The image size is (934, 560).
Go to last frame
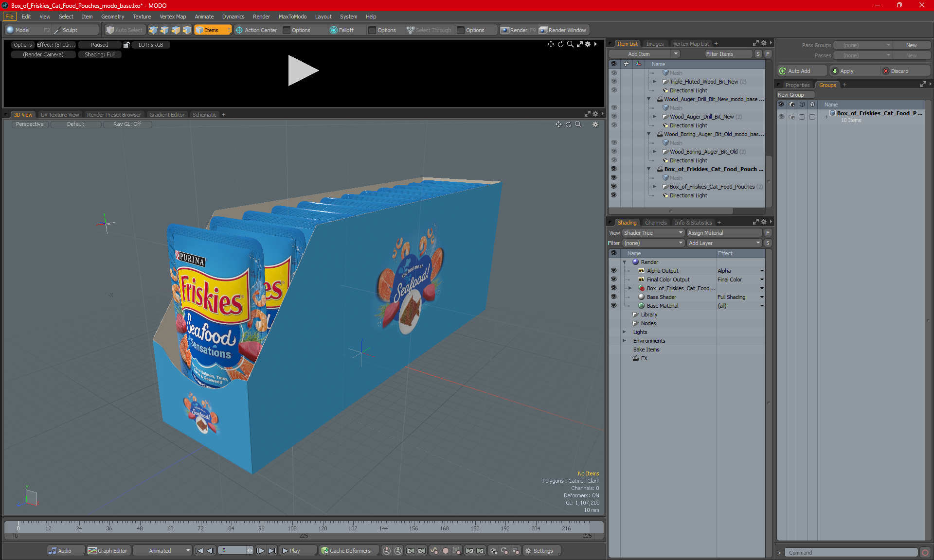(x=272, y=551)
